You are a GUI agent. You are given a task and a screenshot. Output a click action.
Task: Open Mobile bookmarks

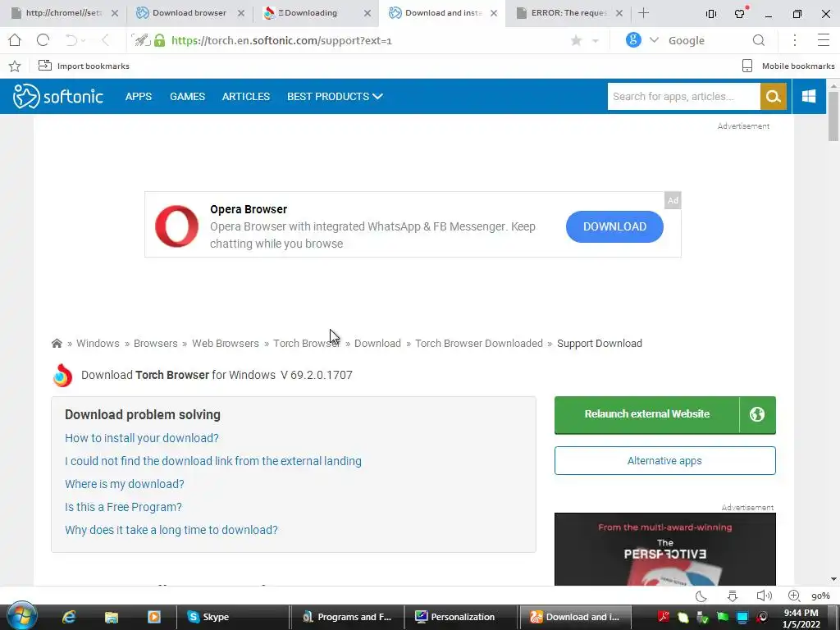(x=788, y=66)
